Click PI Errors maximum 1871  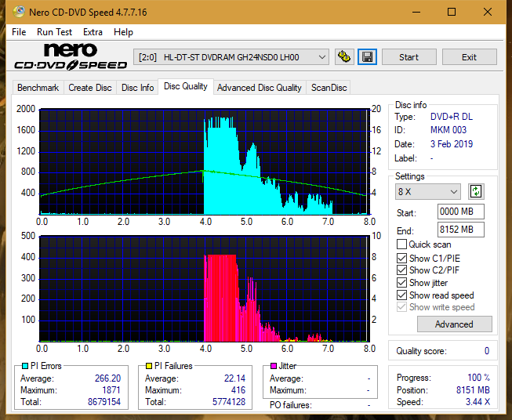111,390
